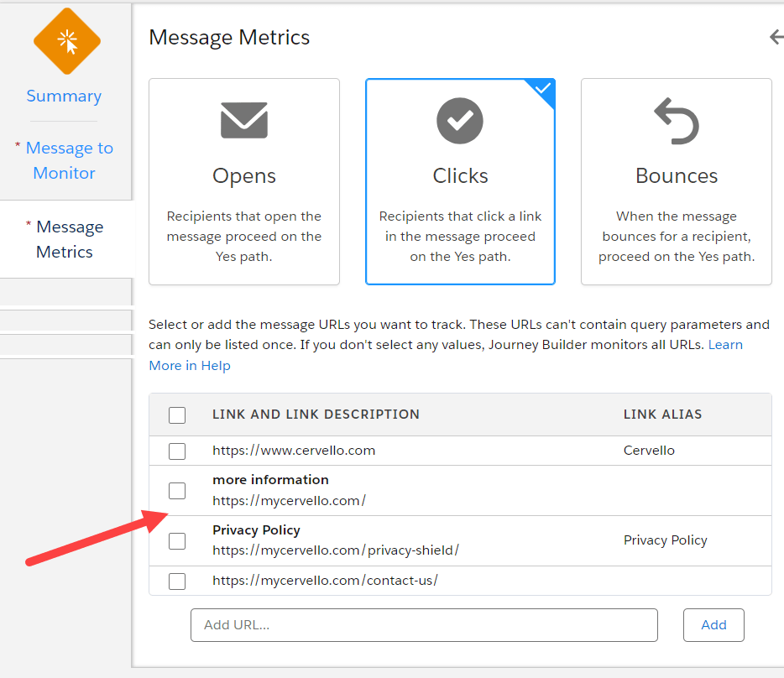Click the return arrow icon on Bounces card
Screen dimensions: 784x678
676,121
